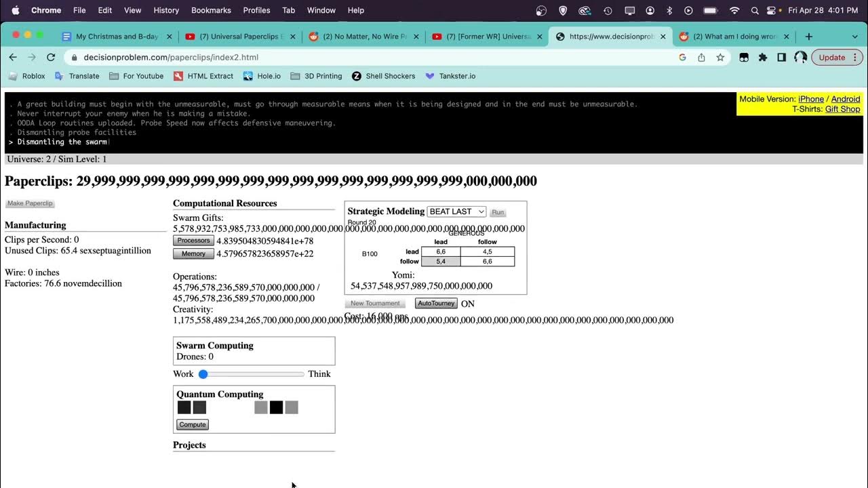This screenshot has width=868, height=488.
Task: Open the Gift Shop link
Action: (843, 109)
